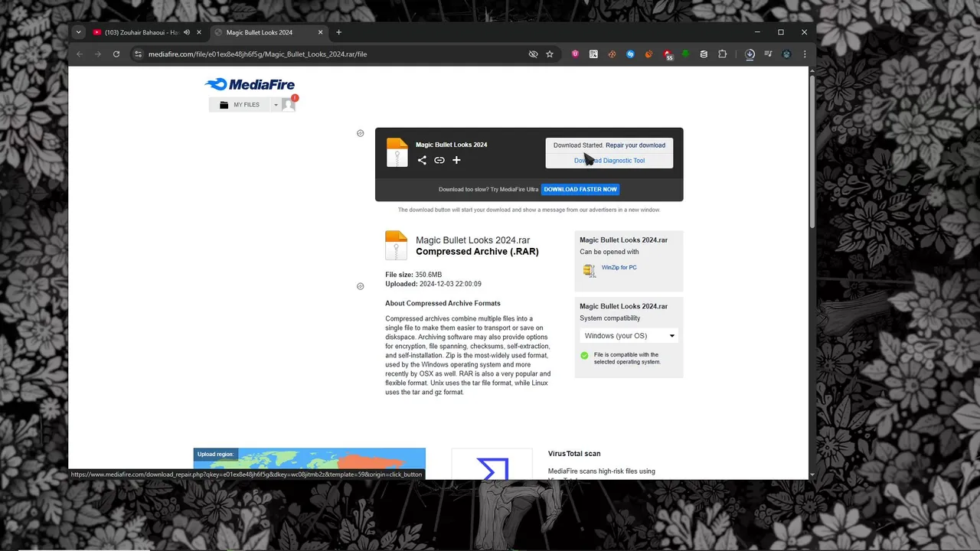980x551 pixels.
Task: Open the pink shield U extension
Action: pyautogui.click(x=575, y=54)
